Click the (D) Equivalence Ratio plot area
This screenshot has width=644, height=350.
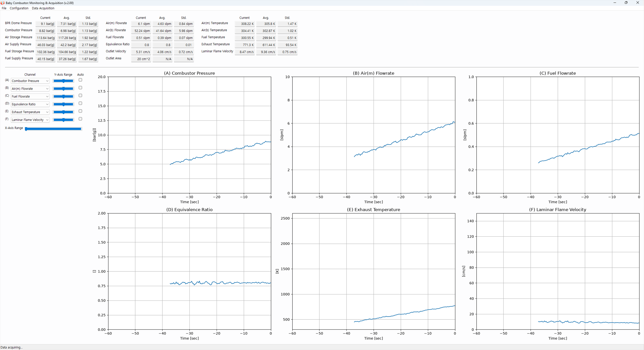[x=189, y=271]
